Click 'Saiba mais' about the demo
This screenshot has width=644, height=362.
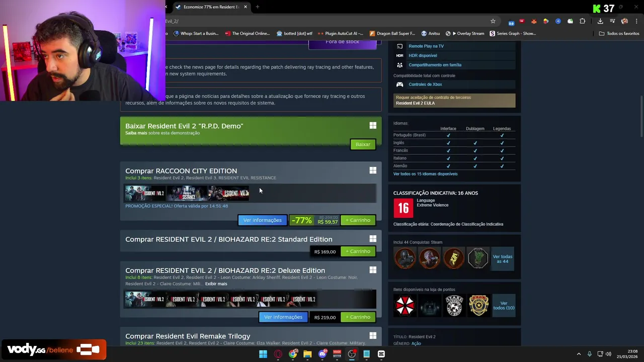click(x=136, y=133)
